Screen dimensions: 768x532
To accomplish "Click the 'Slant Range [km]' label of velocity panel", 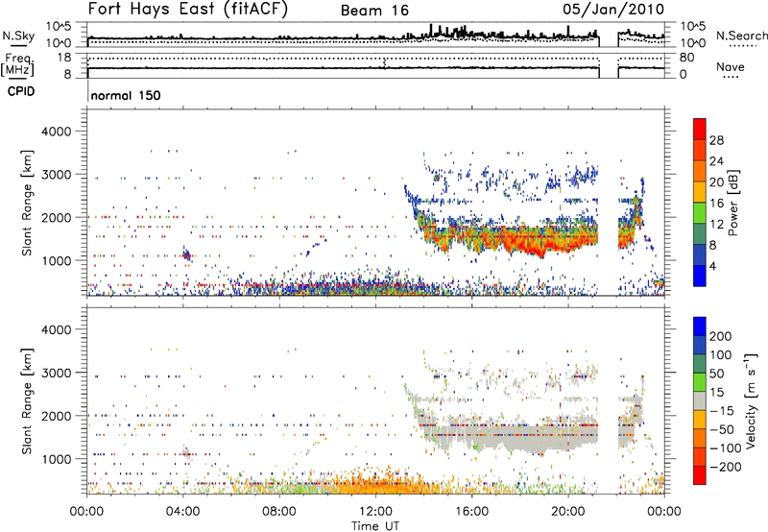I will coord(27,400).
